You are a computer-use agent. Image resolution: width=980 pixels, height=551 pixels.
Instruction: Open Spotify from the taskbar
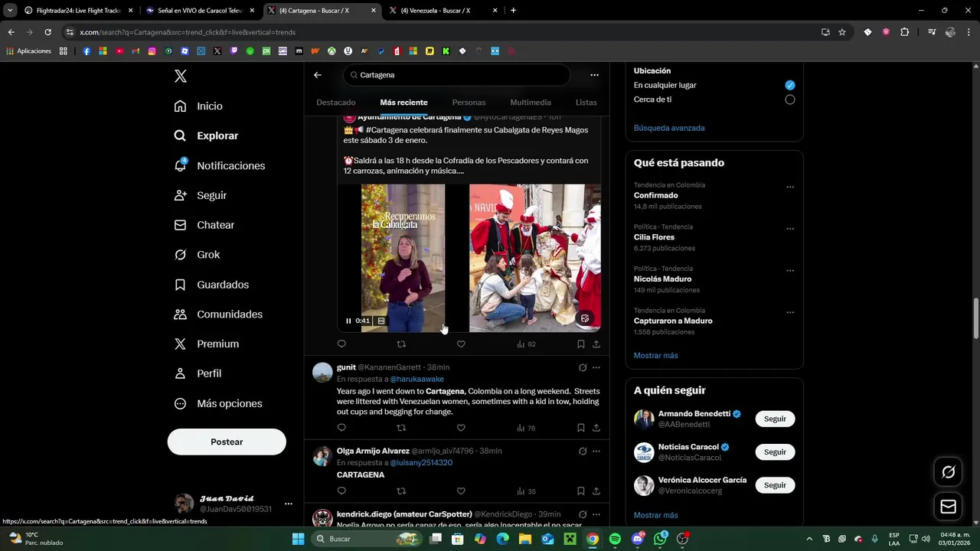pos(615,539)
